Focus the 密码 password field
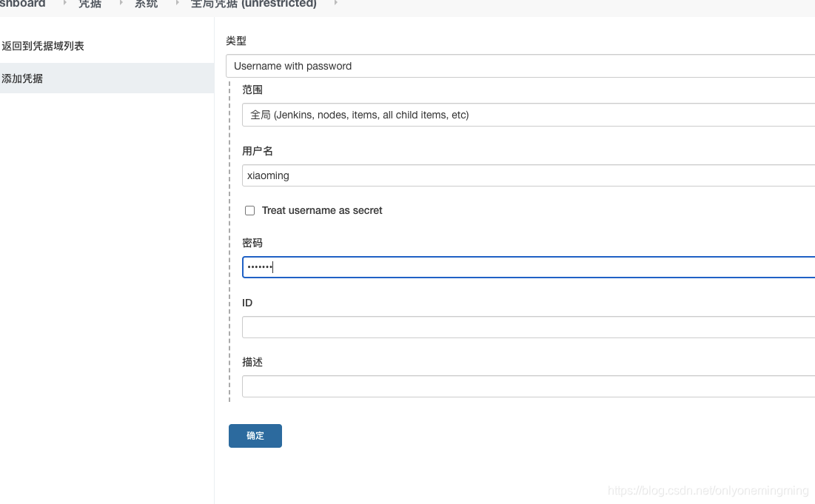Image resolution: width=815 pixels, height=504 pixels. pos(529,267)
